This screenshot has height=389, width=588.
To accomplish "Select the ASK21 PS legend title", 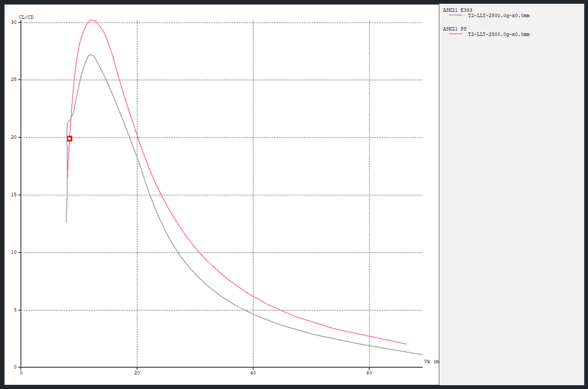I will click(x=454, y=28).
